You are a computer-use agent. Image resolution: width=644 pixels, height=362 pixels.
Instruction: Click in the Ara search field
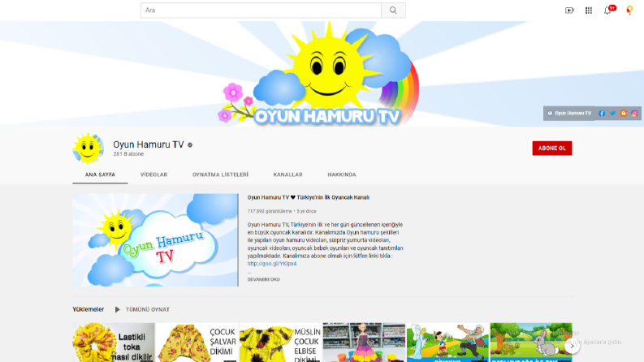click(261, 11)
